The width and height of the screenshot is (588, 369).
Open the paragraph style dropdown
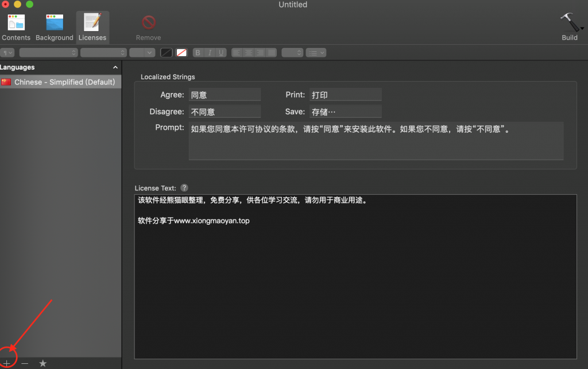pos(7,52)
